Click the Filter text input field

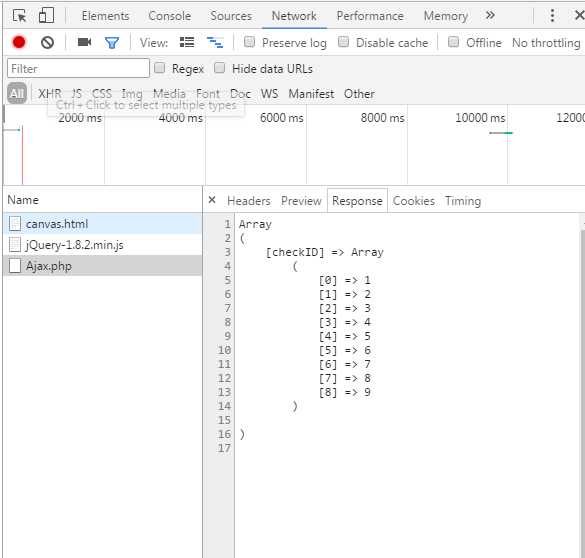click(78, 68)
